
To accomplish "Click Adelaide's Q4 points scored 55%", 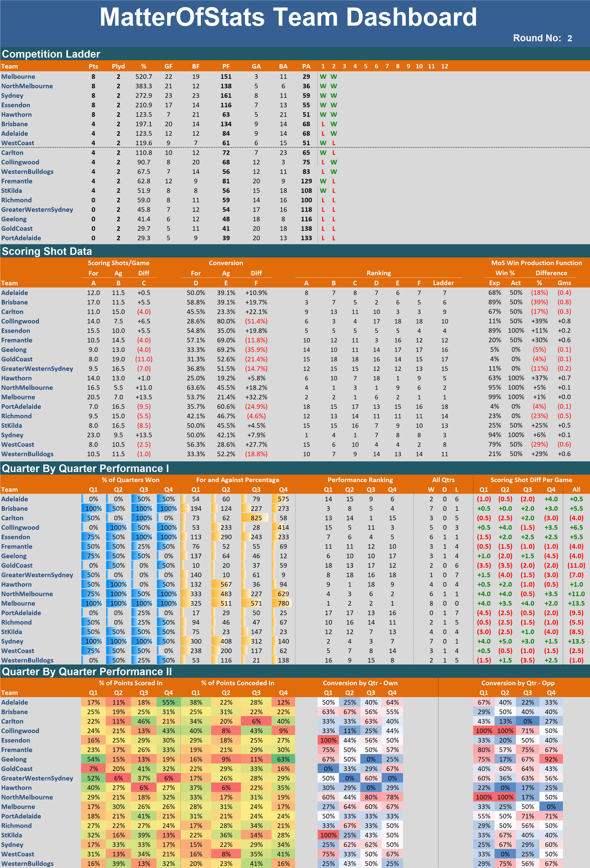I will click(169, 703).
